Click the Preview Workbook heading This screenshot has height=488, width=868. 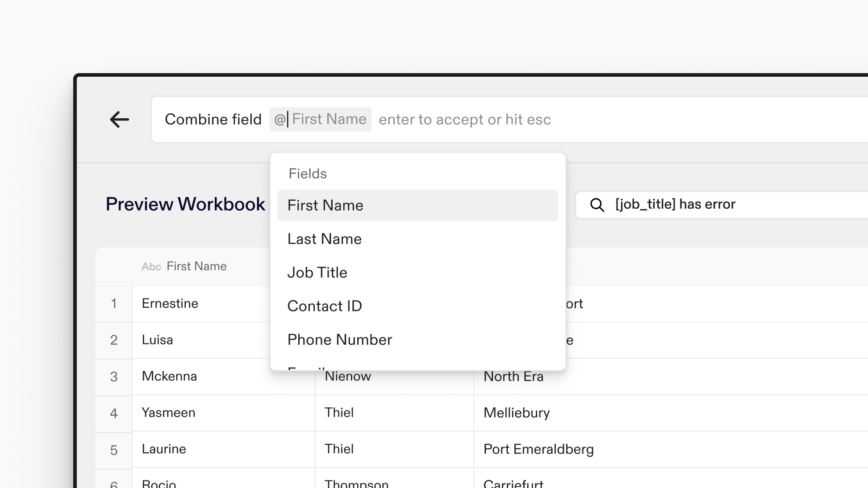pos(185,204)
